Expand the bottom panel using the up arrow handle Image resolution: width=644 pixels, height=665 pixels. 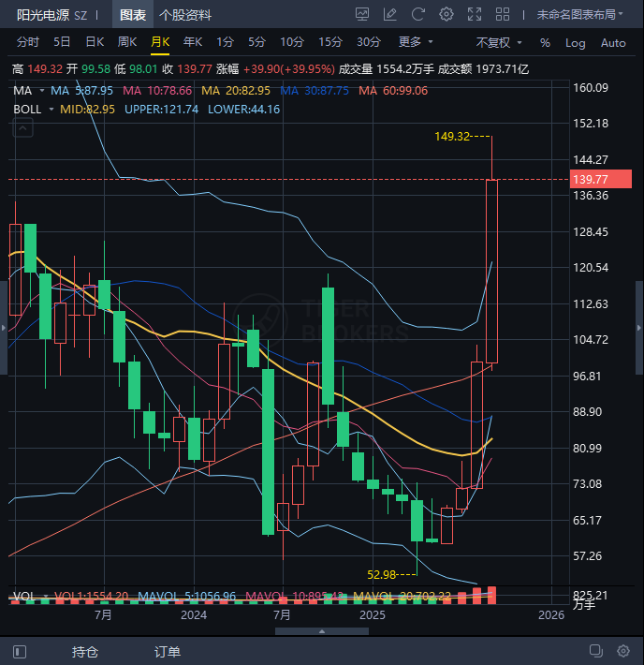[x=322, y=631]
